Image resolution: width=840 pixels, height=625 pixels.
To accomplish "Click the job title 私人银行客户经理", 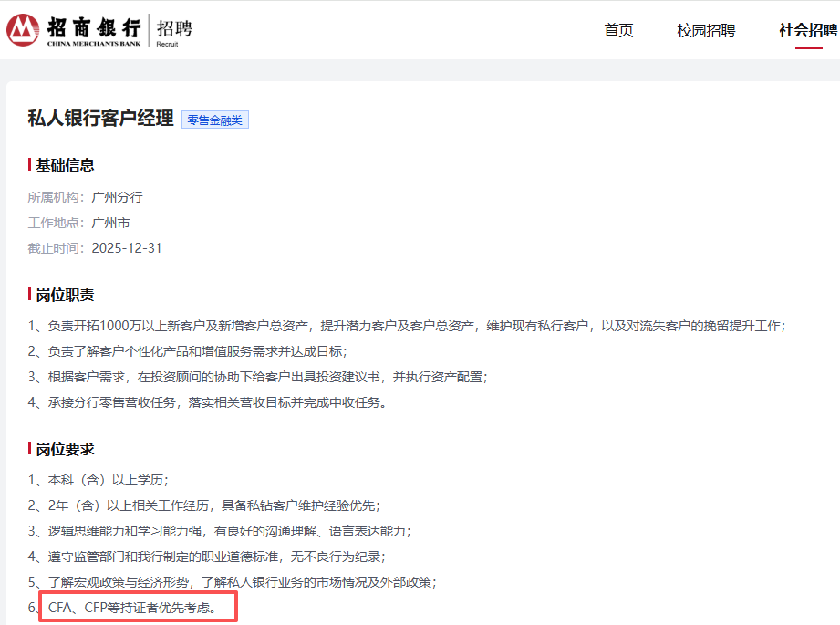I will tap(100, 119).
